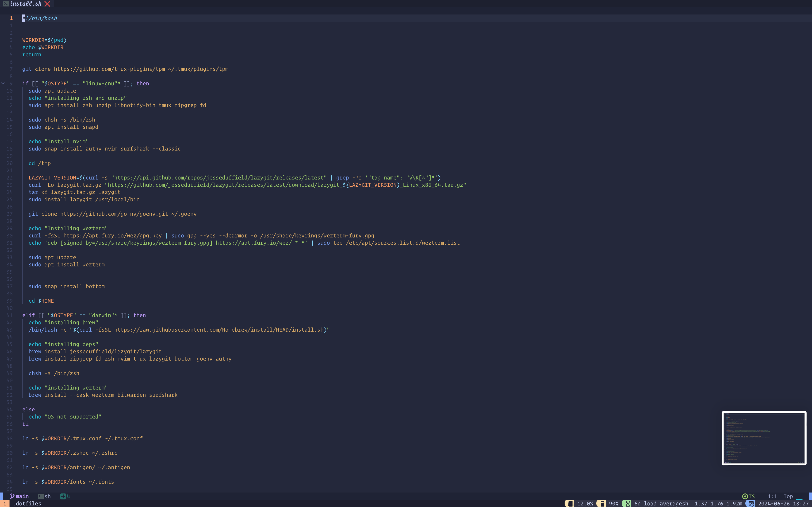The height and width of the screenshot is (507, 812).
Task: Collapse the fold at line 9
Action: (3, 84)
